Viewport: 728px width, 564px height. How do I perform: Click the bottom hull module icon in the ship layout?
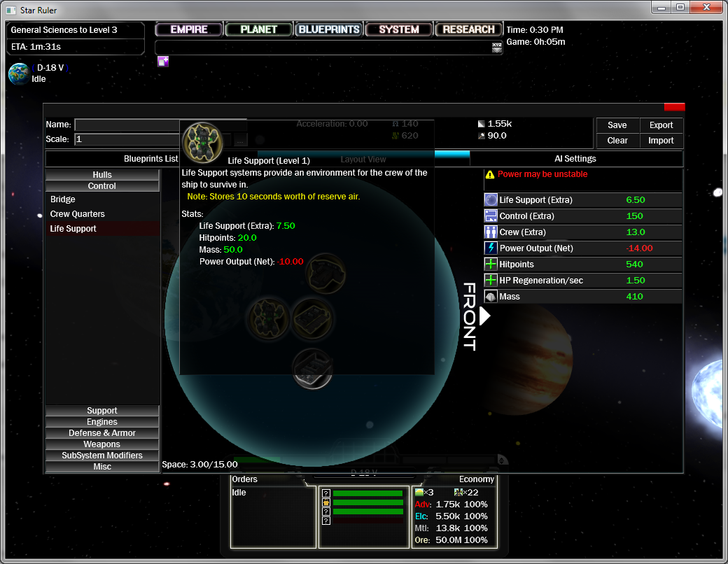312,368
